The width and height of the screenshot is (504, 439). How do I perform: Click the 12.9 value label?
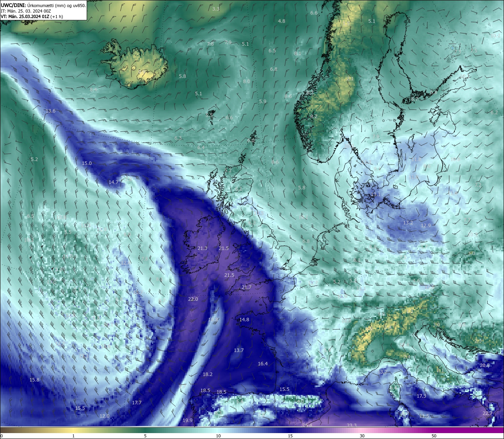pos(426,226)
